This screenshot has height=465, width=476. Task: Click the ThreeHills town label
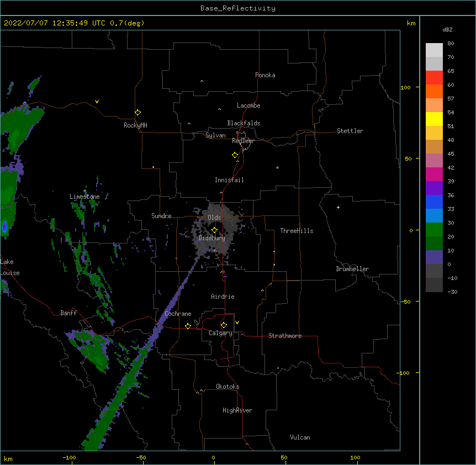tap(297, 231)
